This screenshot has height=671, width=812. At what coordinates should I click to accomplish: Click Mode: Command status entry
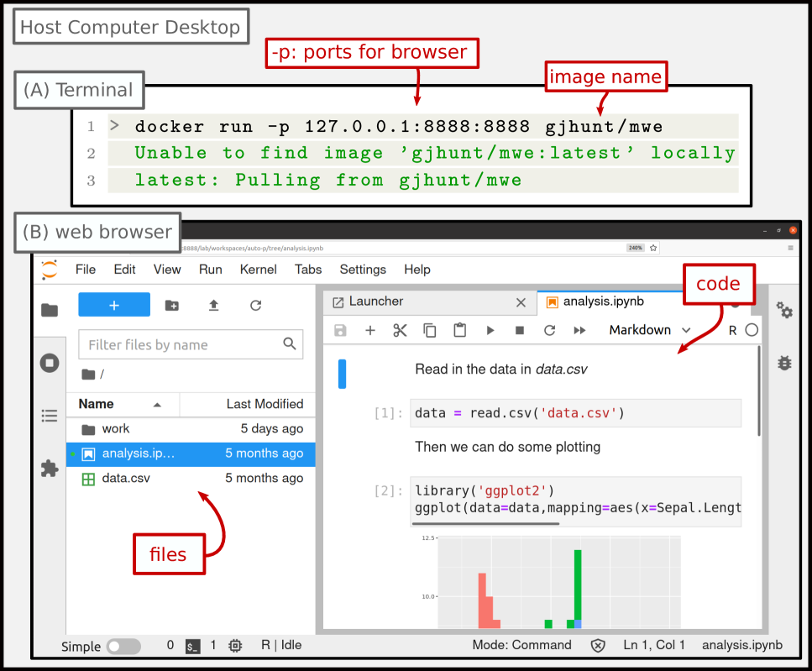click(x=521, y=645)
